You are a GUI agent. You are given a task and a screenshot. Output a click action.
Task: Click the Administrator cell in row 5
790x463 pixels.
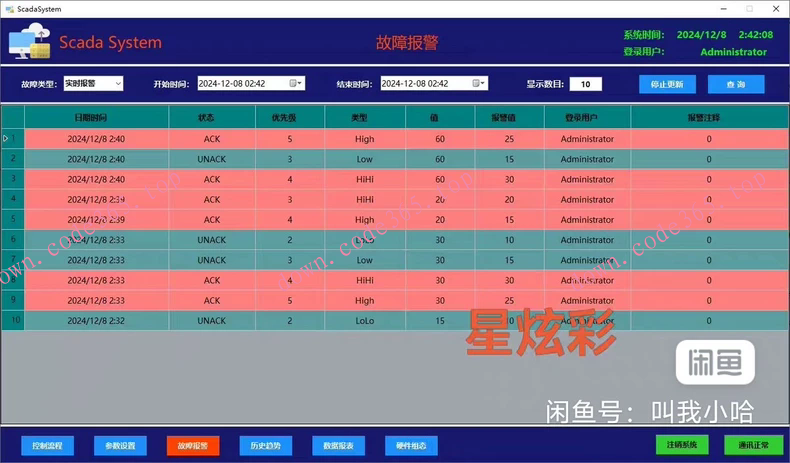tap(587, 220)
